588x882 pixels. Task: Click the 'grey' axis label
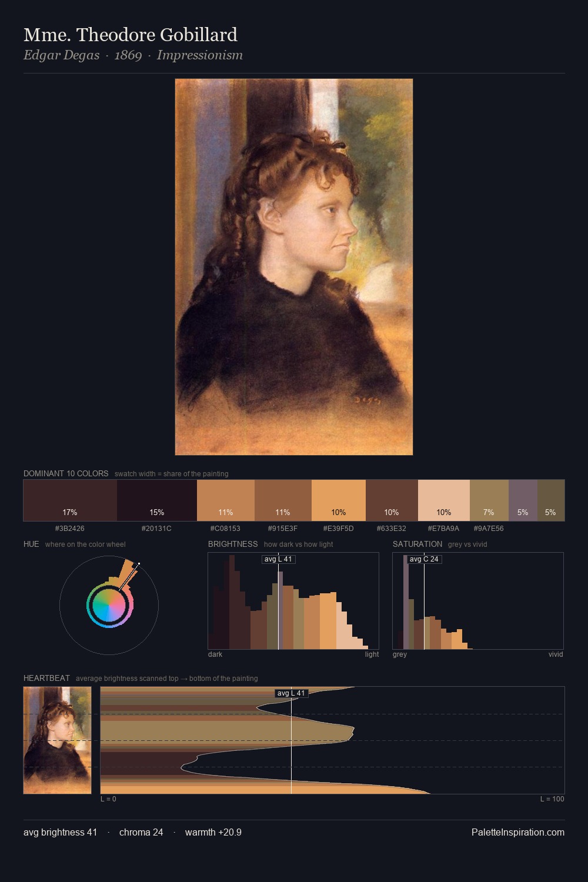click(x=400, y=654)
